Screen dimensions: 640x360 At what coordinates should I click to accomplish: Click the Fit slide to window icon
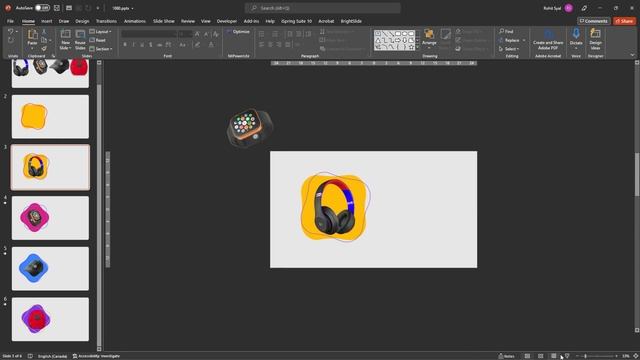[636, 356]
